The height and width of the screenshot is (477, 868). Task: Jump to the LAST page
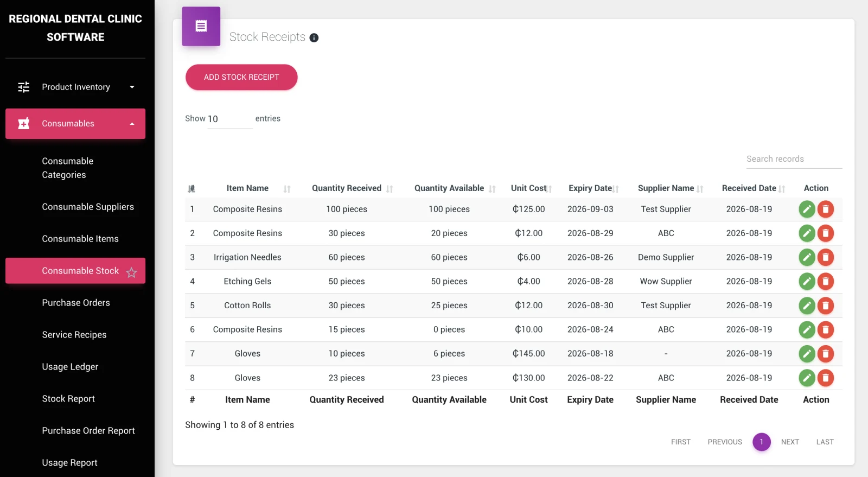pyautogui.click(x=825, y=442)
